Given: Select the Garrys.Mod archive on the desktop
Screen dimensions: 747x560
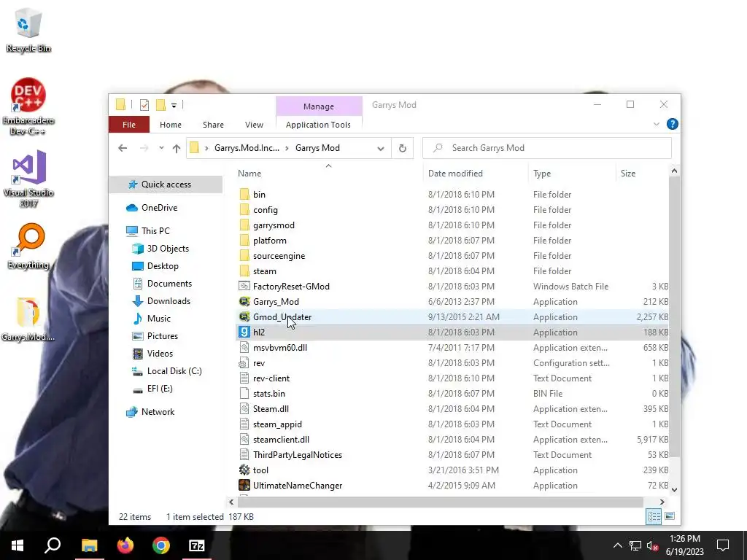Looking at the screenshot, I should [x=28, y=319].
